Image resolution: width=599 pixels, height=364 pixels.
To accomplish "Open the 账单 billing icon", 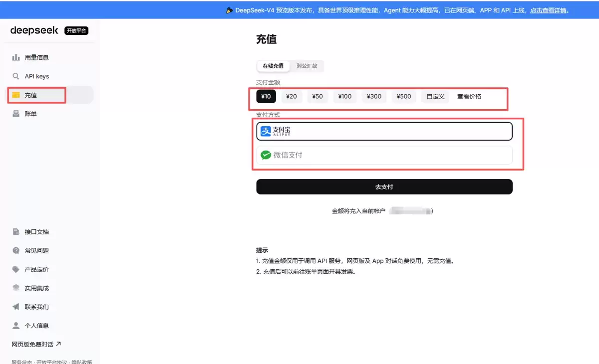I will pyautogui.click(x=16, y=114).
